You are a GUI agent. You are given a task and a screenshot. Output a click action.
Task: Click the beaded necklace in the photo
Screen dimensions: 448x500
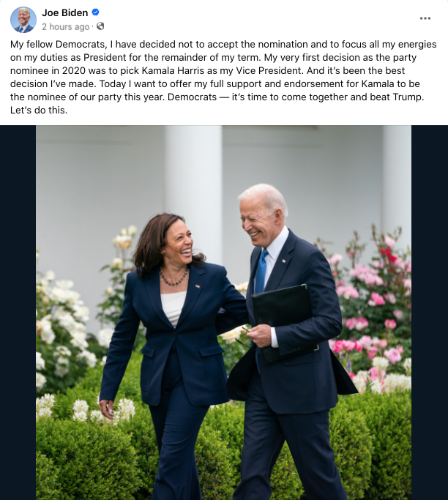coord(173,278)
